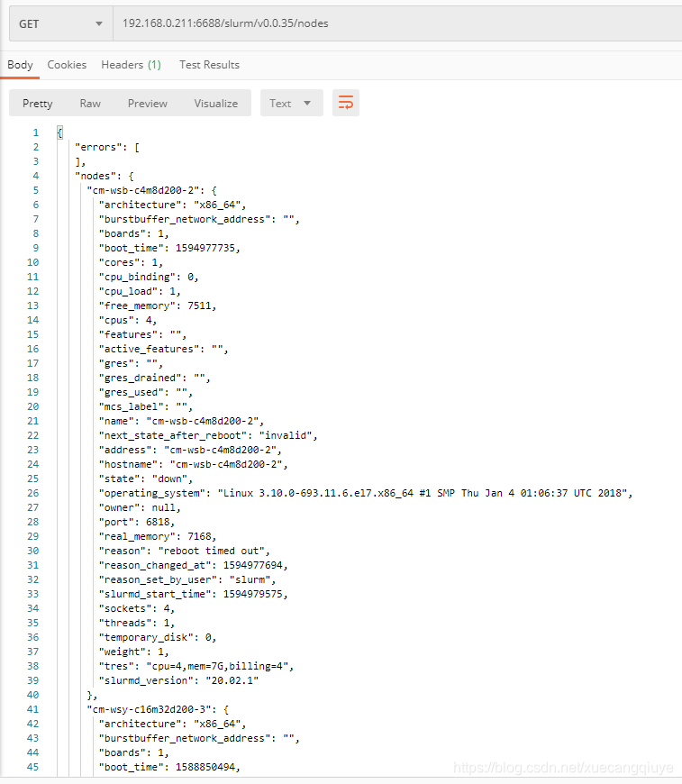Click "reason": "reboot timed out" line

click(x=184, y=551)
